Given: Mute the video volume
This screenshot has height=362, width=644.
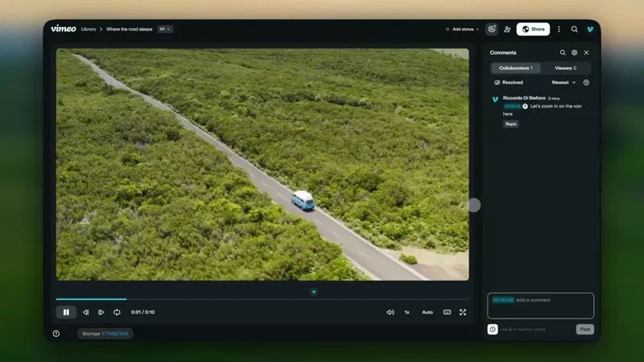Looking at the screenshot, I should [x=390, y=312].
